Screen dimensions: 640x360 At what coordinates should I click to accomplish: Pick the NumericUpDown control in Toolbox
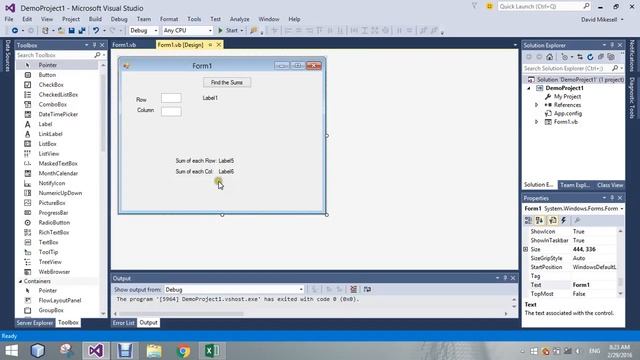[60, 193]
